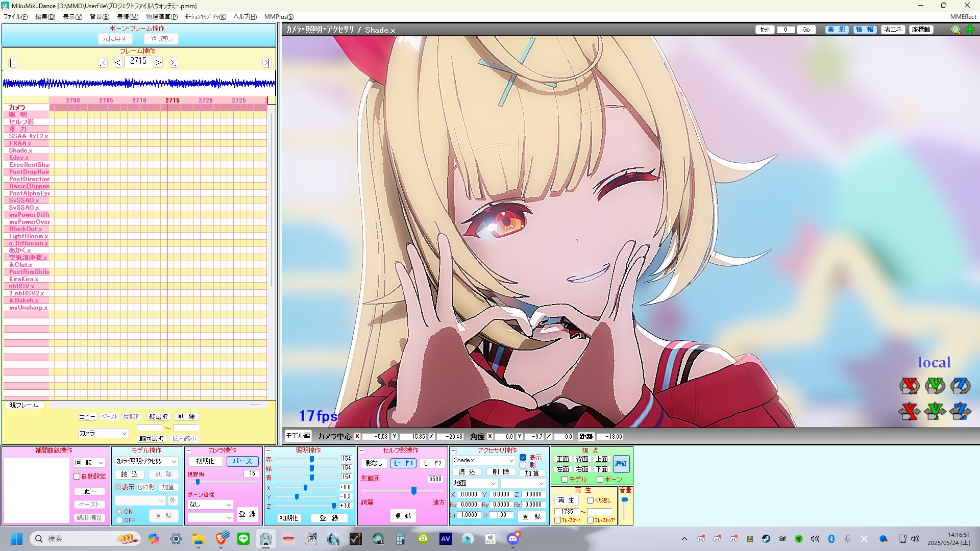The width and height of the screenshot is (980, 551).
Task: Go to next keyframe button
Action: click(x=173, y=62)
